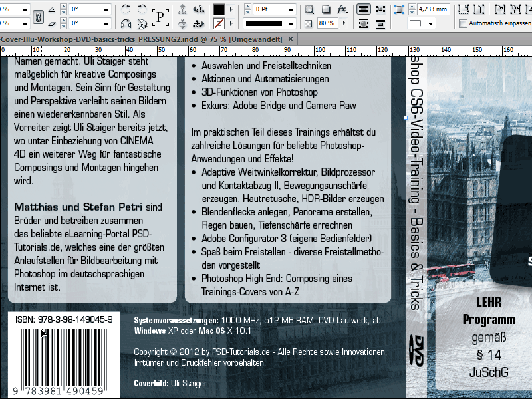Click the ISBN: 978-3-98-149045-9 text

[x=64, y=320]
